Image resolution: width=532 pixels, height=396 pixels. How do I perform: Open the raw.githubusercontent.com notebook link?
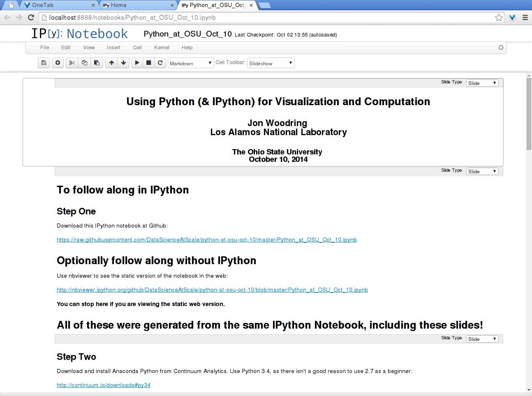[207, 239]
